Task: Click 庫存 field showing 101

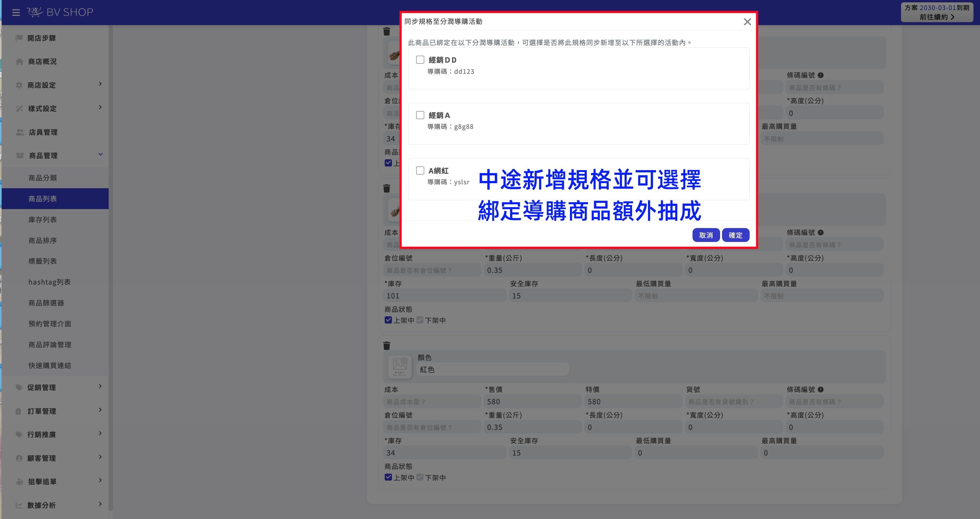Action: (x=444, y=296)
